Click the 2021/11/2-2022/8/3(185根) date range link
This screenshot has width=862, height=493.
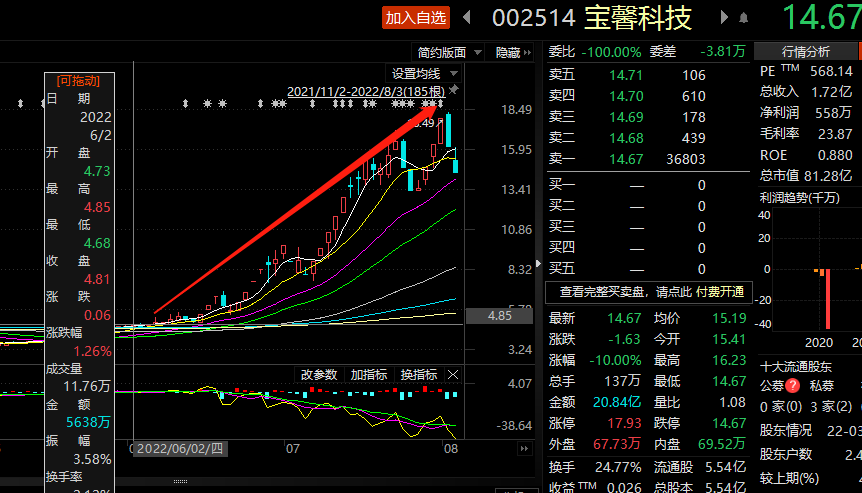366,91
